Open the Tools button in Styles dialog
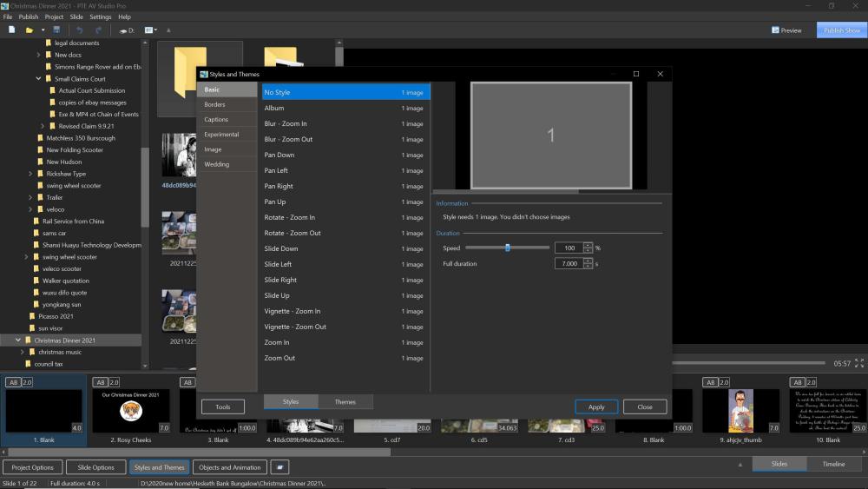Viewport: 868px width, 489px height. point(222,407)
